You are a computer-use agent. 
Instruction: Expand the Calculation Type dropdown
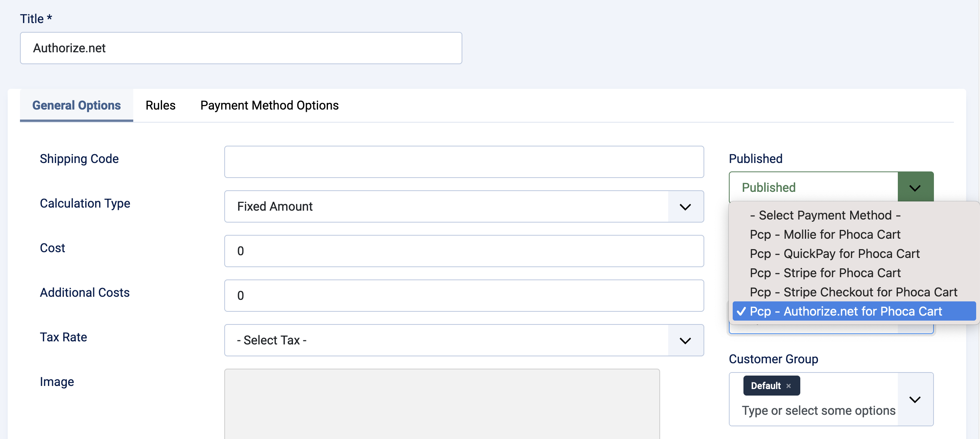(685, 206)
